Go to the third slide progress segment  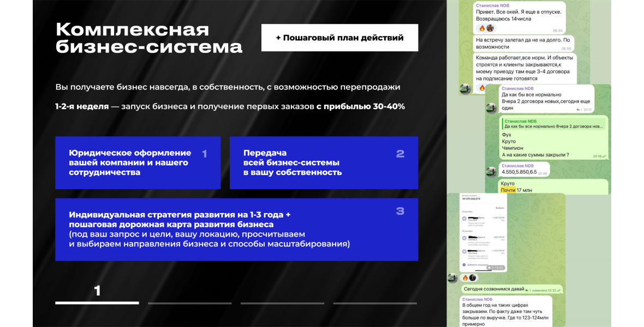[282, 303]
